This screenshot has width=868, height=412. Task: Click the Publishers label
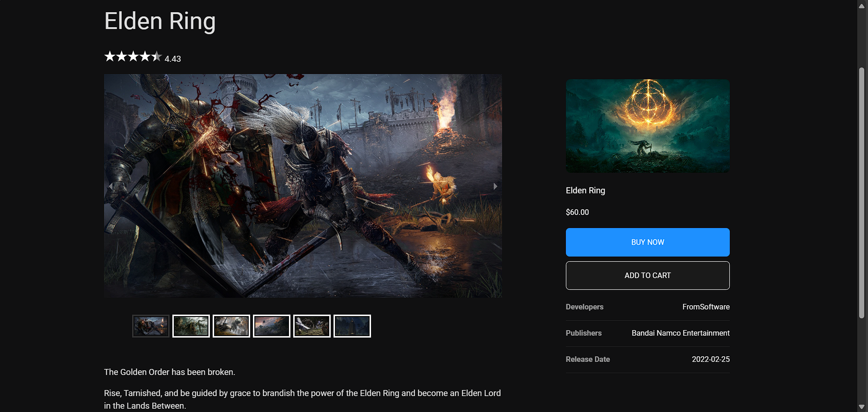pos(584,333)
